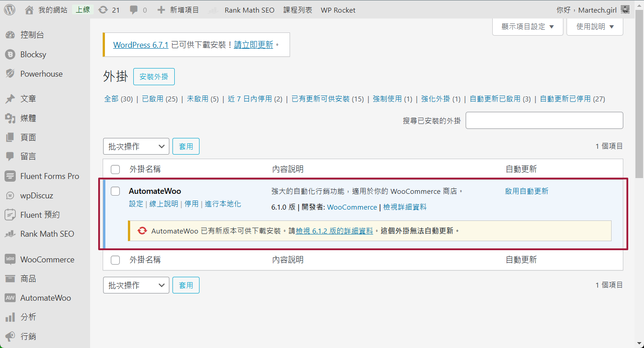The width and height of the screenshot is (644, 348).
Task: Open the updates icon showing 21
Action: [x=104, y=9]
